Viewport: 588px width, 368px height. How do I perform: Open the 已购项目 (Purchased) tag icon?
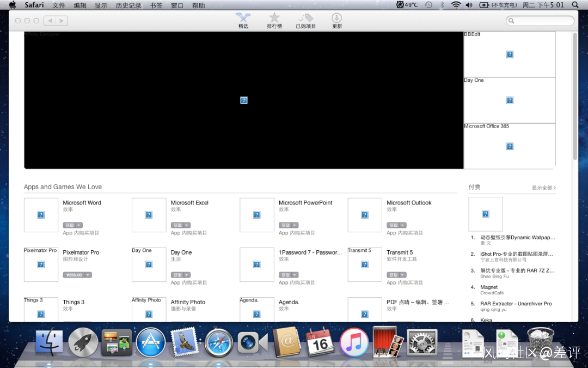[x=305, y=20]
